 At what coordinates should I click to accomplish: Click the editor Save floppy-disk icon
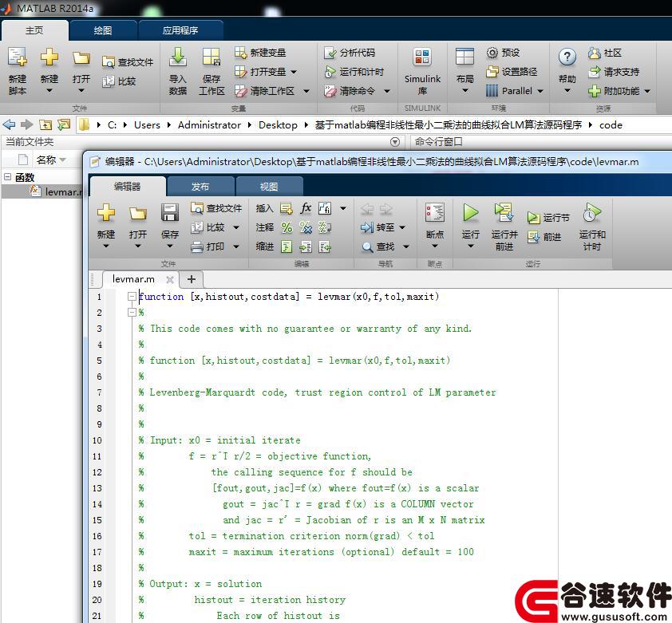pyautogui.click(x=170, y=212)
